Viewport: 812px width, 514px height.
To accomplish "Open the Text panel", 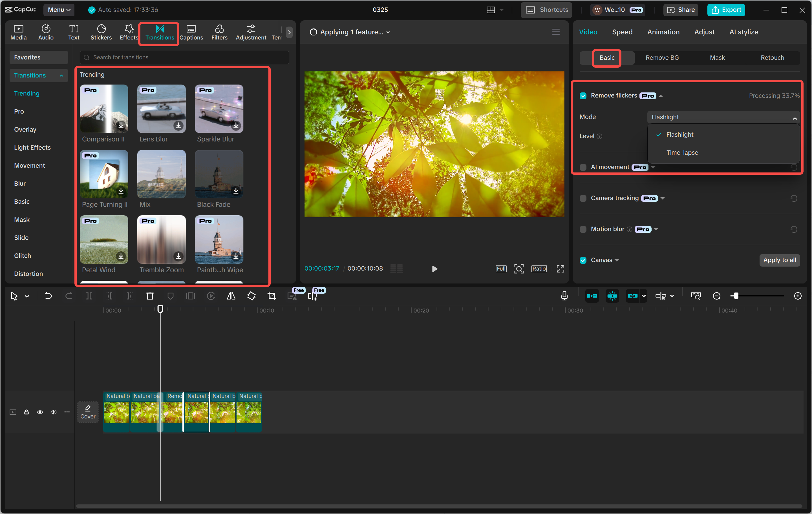I will 74,32.
